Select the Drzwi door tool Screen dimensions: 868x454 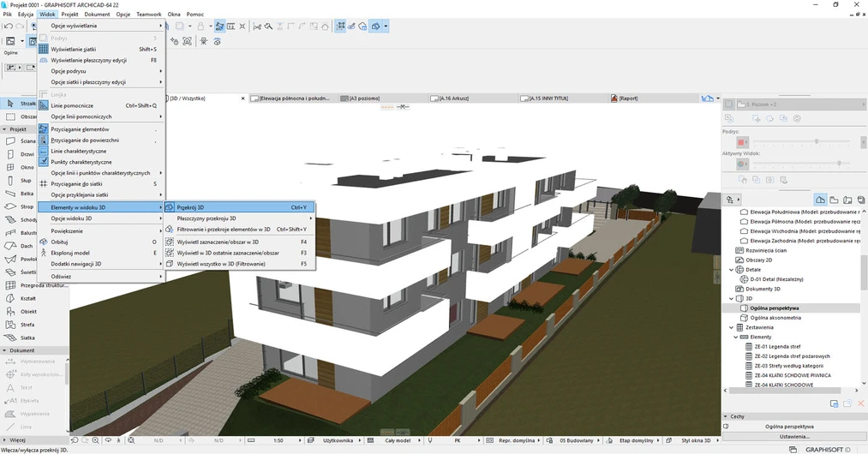(19, 154)
